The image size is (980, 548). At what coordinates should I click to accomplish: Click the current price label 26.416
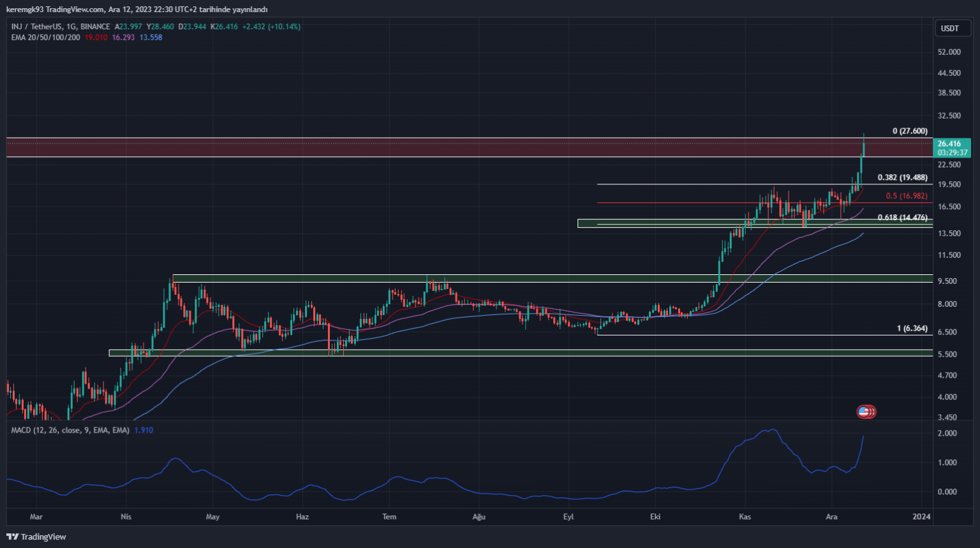coord(951,144)
